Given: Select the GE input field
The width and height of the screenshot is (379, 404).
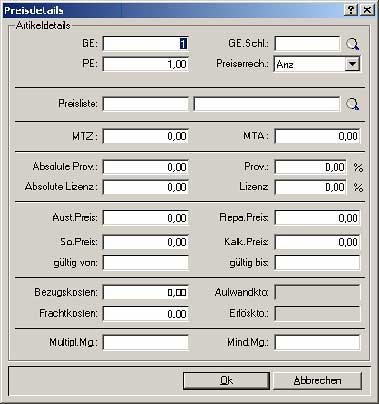Looking at the screenshot, I should pos(146,44).
